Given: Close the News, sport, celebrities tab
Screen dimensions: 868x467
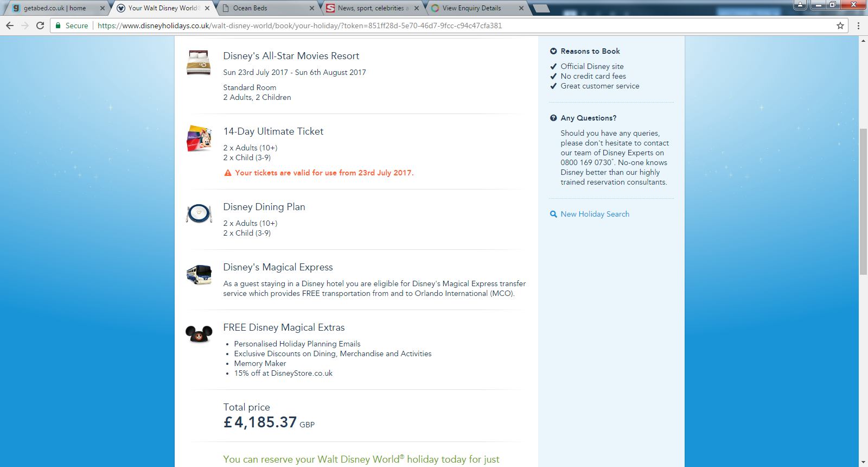Looking at the screenshot, I should point(417,8).
